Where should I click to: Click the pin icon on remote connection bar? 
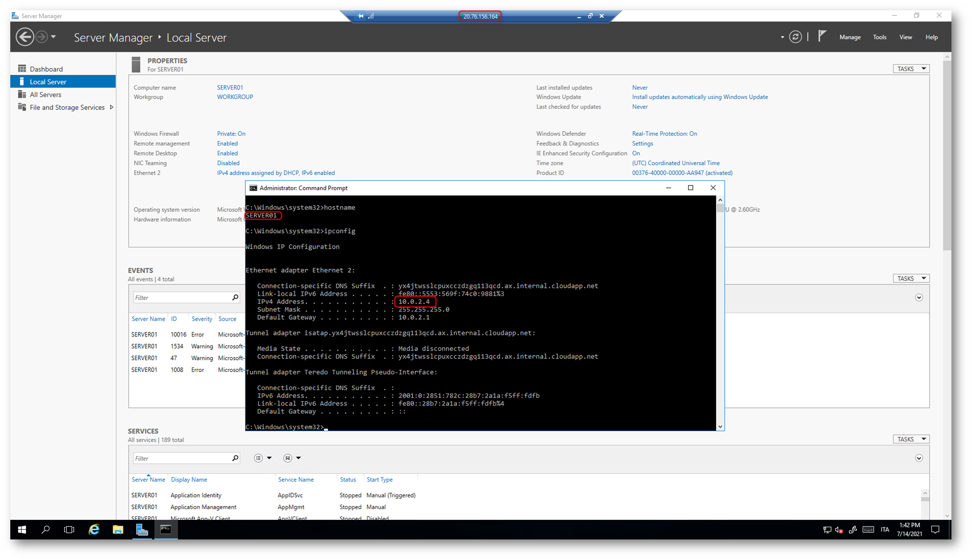[360, 16]
